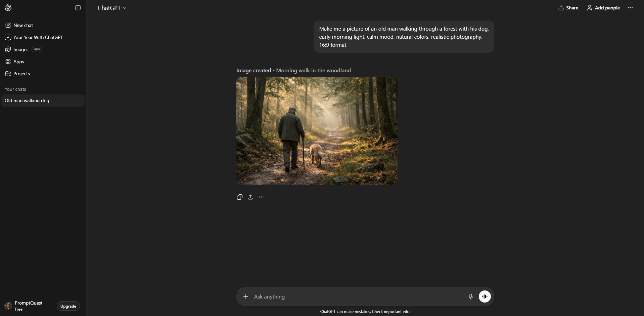Select the 'Old man walking dog' chat

point(27,101)
